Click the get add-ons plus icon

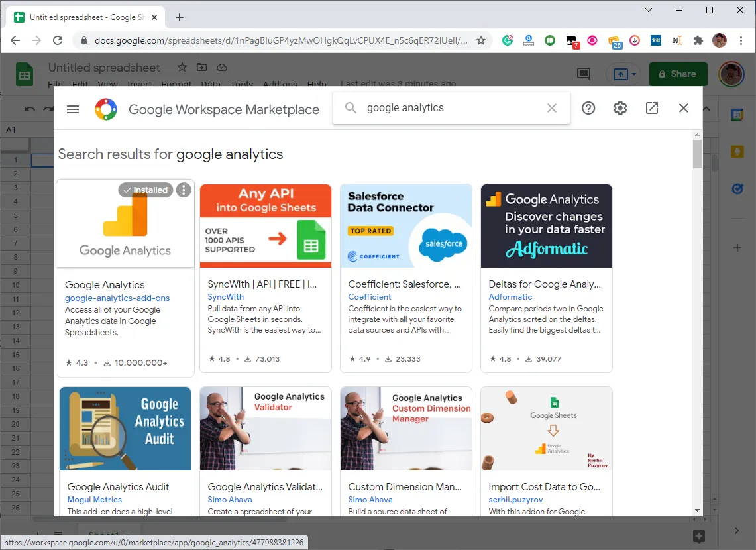pos(737,248)
